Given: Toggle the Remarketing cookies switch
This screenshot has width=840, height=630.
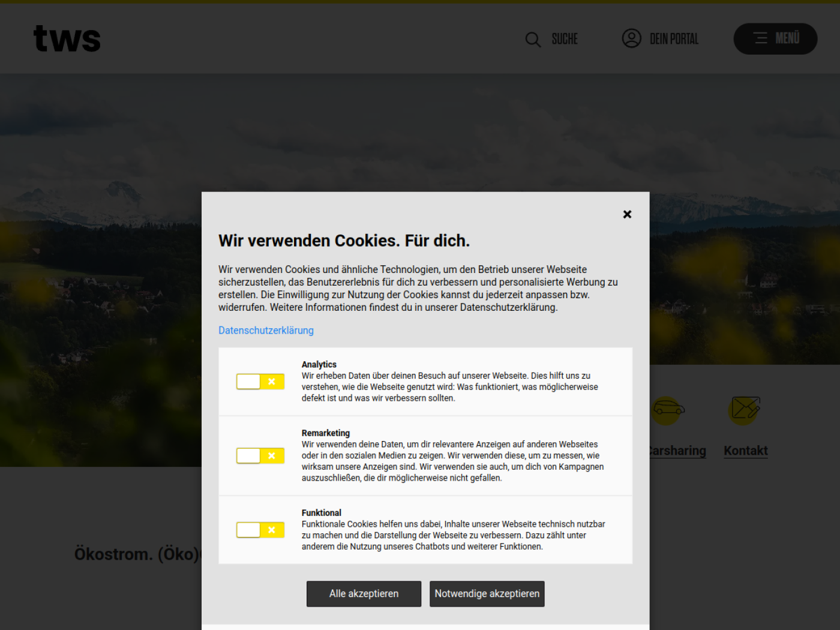Looking at the screenshot, I should [x=260, y=456].
